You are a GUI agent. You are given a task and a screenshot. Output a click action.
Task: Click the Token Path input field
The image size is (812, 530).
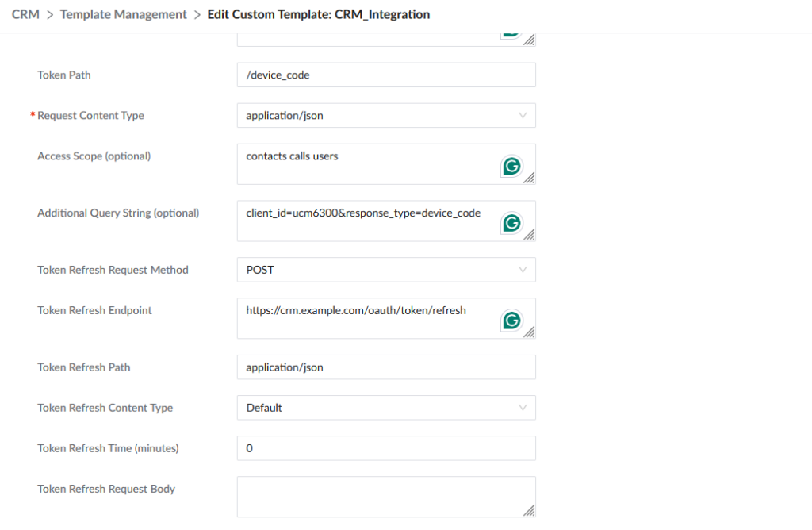tap(386, 75)
